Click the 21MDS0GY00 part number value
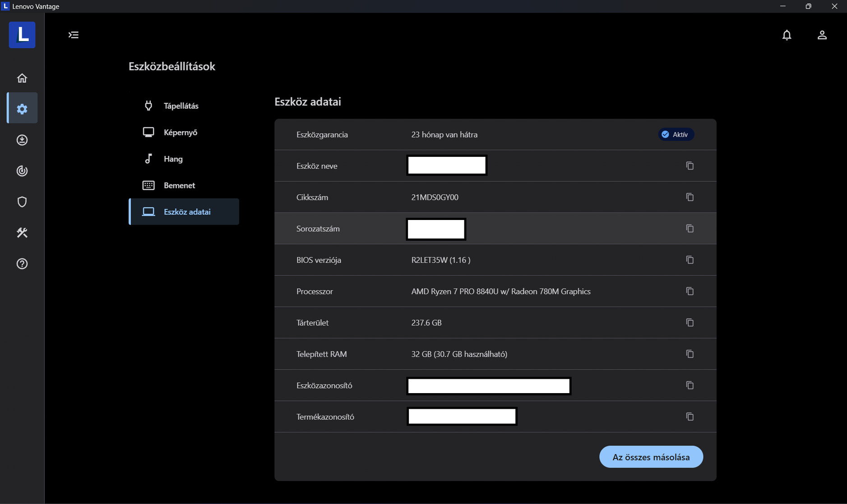The image size is (847, 504). 435,197
